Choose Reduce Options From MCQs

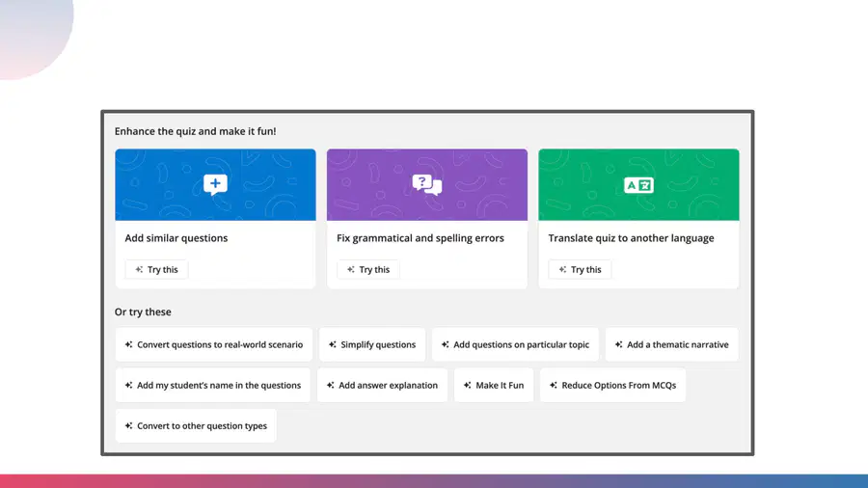pos(612,385)
